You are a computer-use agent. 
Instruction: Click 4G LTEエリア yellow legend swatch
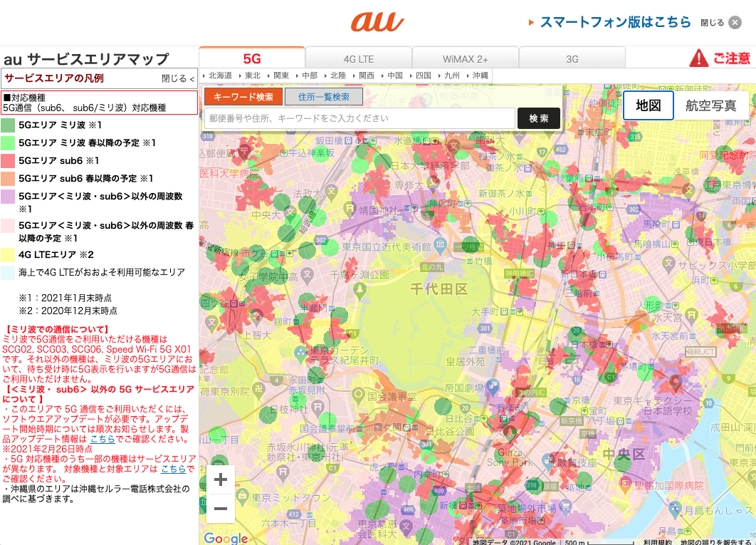click(x=9, y=255)
